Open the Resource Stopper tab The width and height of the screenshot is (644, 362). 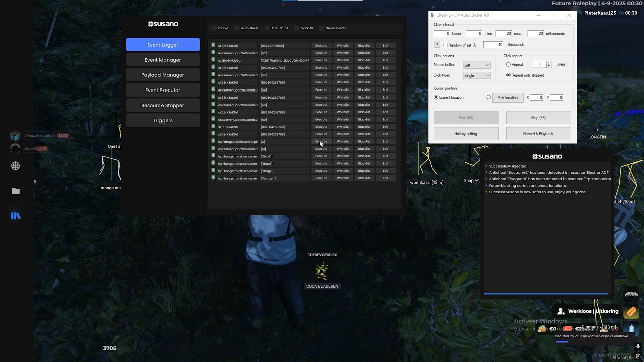coord(163,105)
